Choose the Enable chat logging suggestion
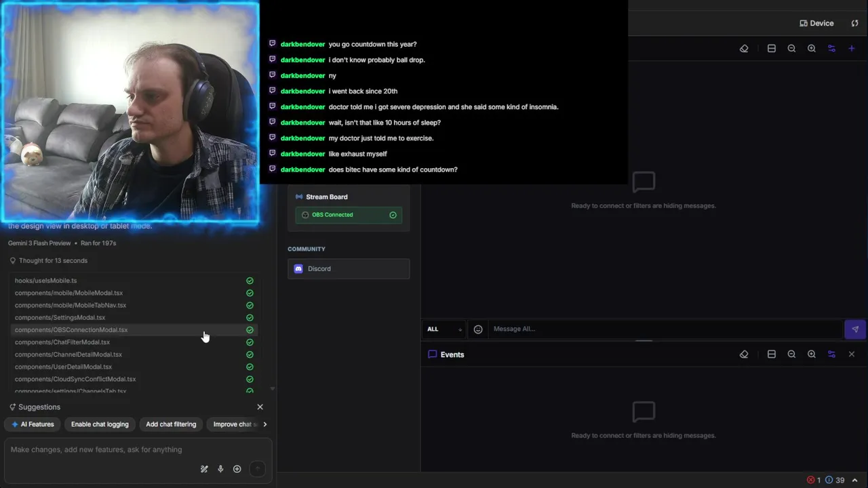Image resolution: width=868 pixels, height=488 pixels. 100,424
